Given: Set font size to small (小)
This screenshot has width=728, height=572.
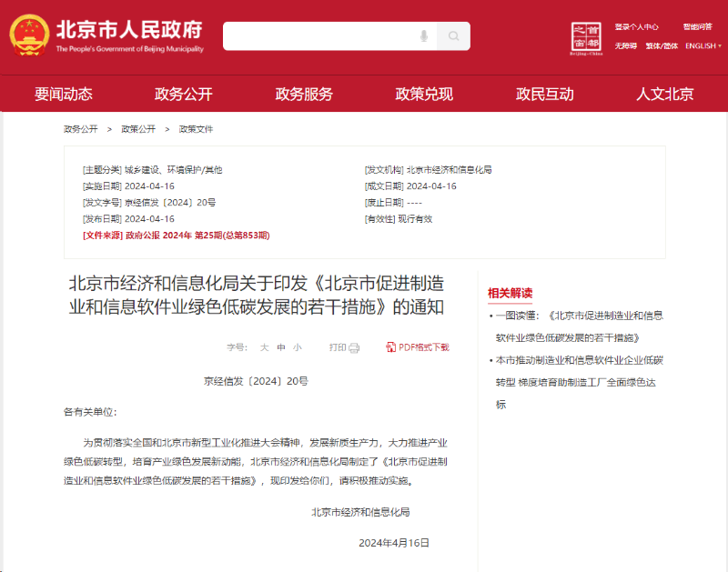Looking at the screenshot, I should (x=298, y=347).
